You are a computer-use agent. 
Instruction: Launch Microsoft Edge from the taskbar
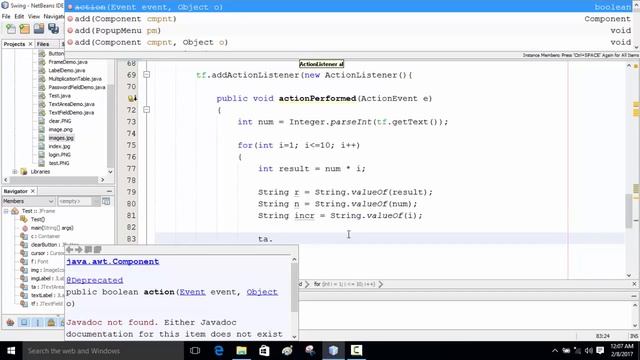pos(219,351)
